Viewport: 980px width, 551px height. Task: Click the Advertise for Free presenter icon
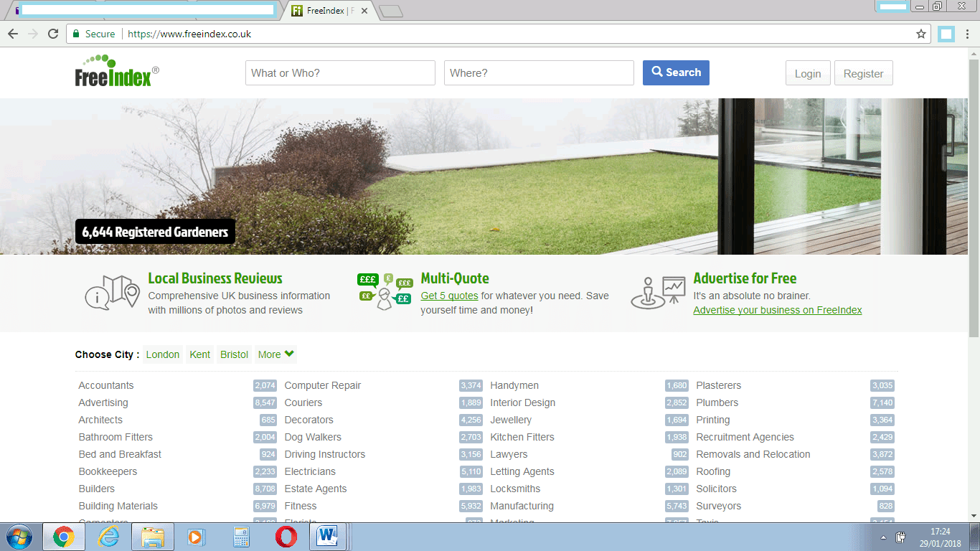[x=658, y=292]
